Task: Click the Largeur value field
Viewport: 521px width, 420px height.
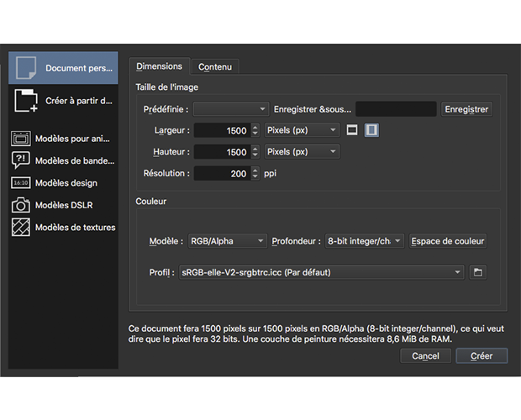Action: click(223, 130)
